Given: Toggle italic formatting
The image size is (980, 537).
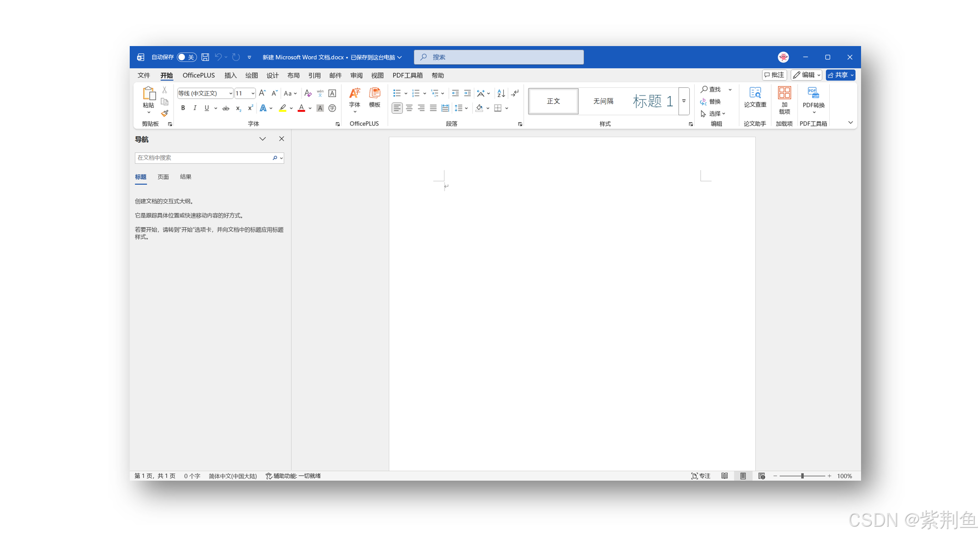Looking at the screenshot, I should (x=195, y=108).
